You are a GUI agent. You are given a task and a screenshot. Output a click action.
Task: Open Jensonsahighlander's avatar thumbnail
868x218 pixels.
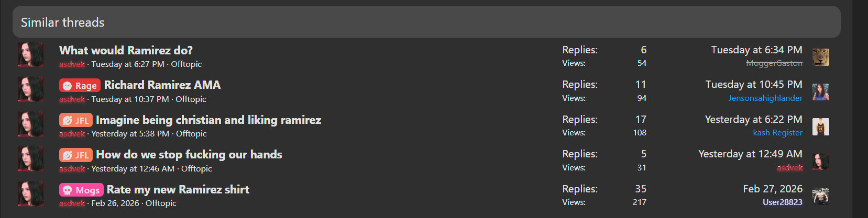click(820, 91)
